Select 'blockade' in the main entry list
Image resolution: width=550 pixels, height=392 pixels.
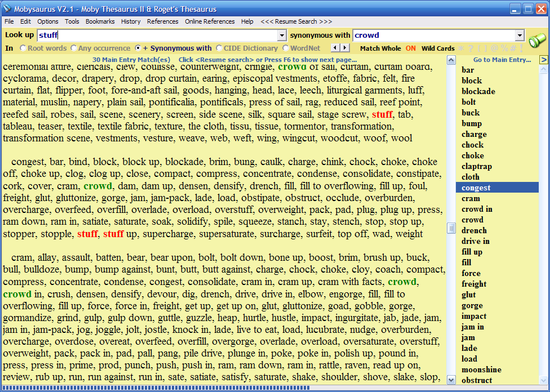tap(478, 91)
